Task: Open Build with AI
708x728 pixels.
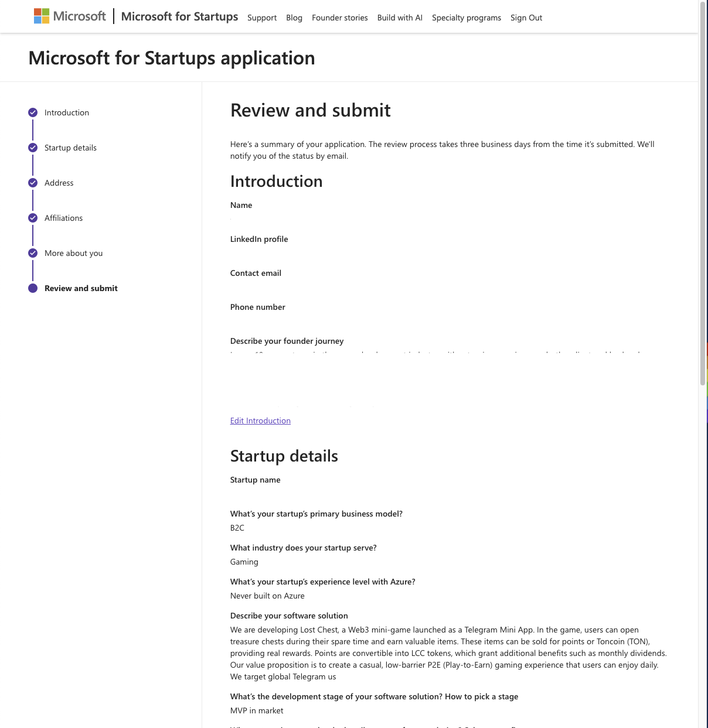Action: click(x=400, y=18)
